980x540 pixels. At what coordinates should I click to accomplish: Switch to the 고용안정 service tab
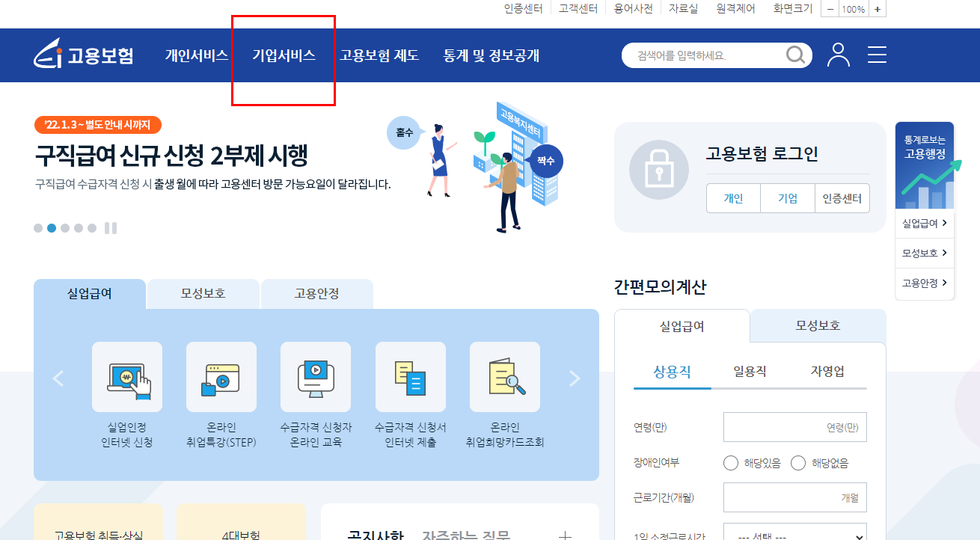[x=316, y=294]
